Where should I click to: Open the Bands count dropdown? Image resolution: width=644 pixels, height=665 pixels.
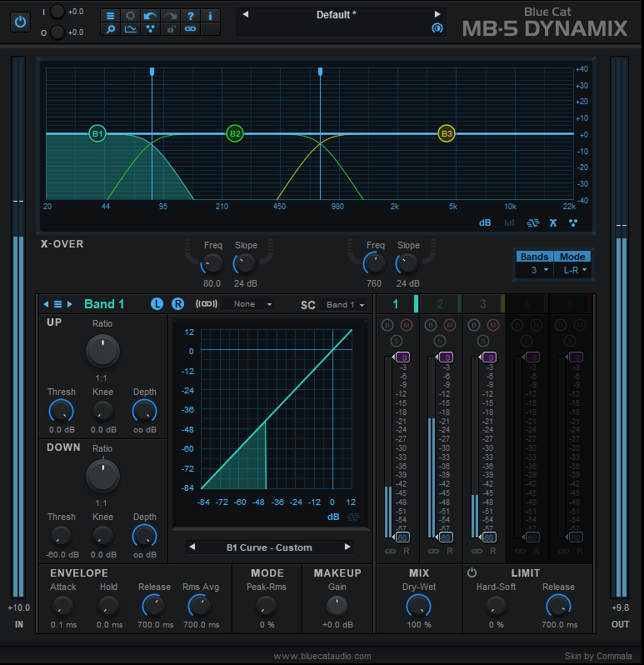[x=534, y=270]
